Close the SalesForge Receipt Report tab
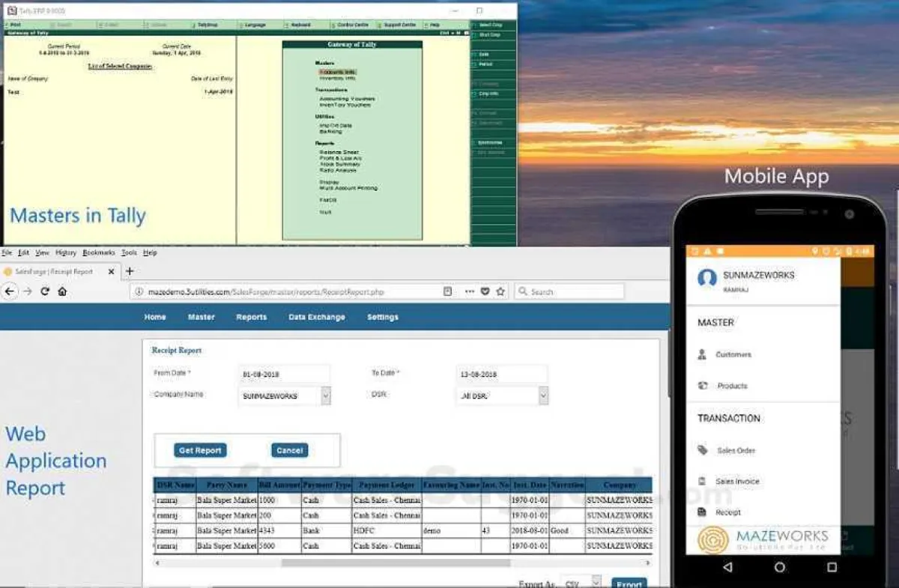Screen dimensions: 899x588 point(111,272)
